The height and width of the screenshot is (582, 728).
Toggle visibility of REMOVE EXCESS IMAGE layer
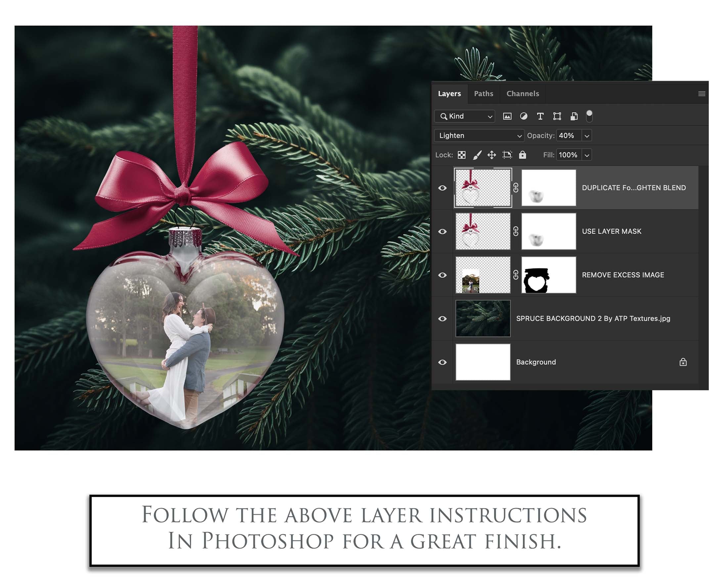click(x=442, y=275)
